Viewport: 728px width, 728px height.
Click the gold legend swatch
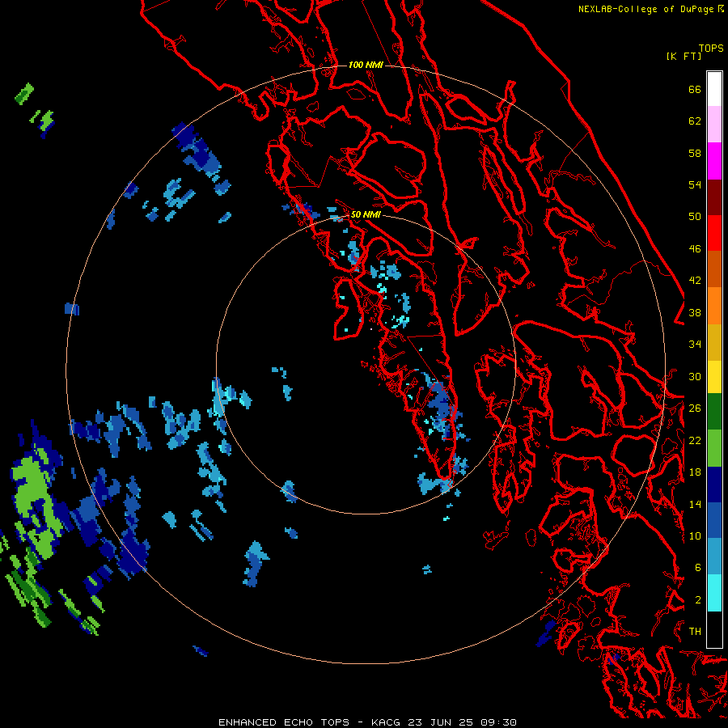pos(714,342)
